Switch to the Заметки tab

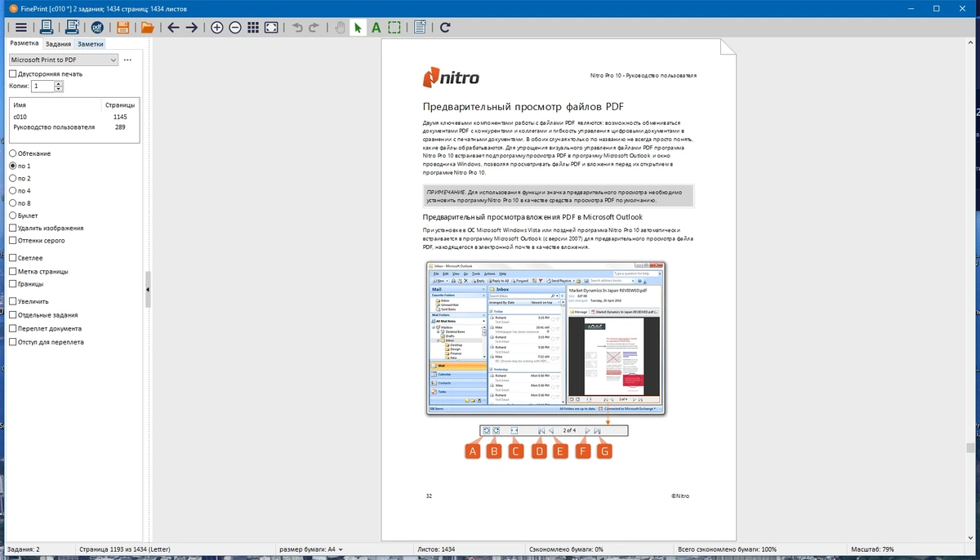(x=91, y=44)
